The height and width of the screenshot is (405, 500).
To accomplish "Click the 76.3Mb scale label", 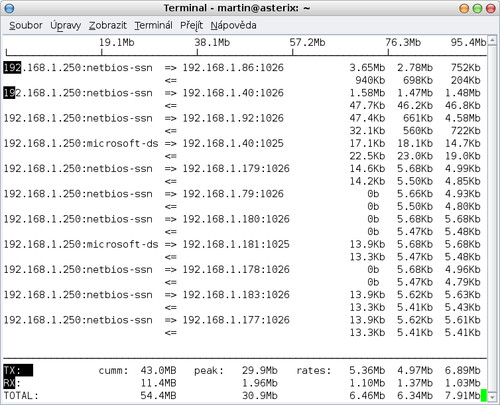I will point(403,43).
